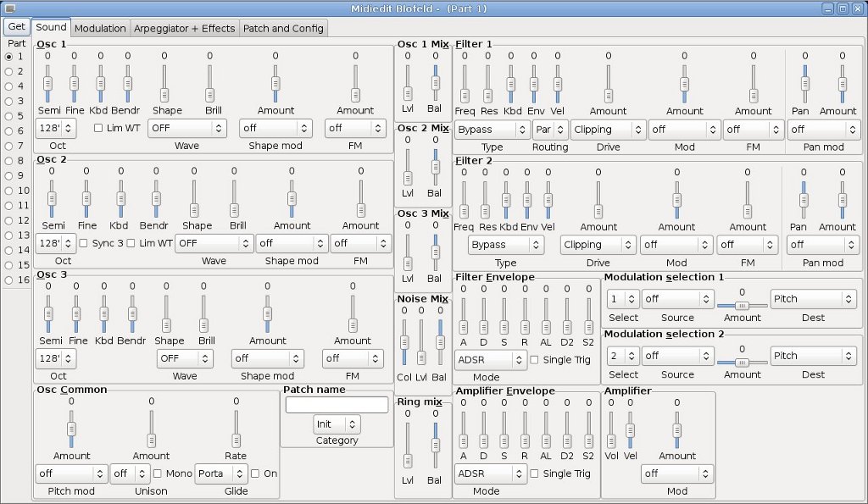Toggle the Sync 3 checkbox in Osc 2

84,243
